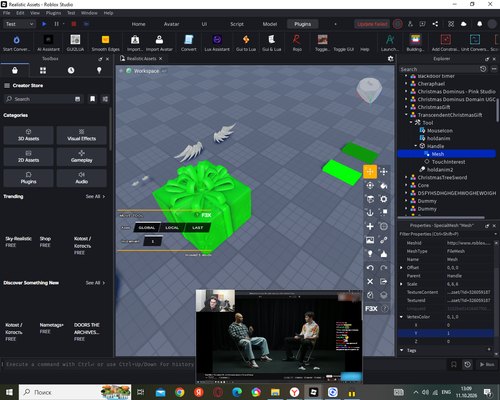Image resolution: width=500 pixels, height=400 pixels.
Task: Set F3X move axes to Last
Action: pos(197,228)
